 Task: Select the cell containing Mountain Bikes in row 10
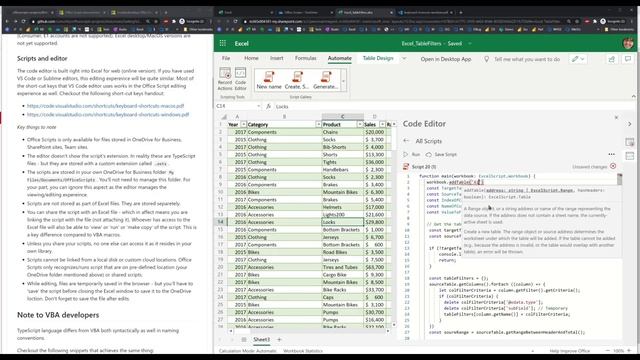tap(342, 192)
